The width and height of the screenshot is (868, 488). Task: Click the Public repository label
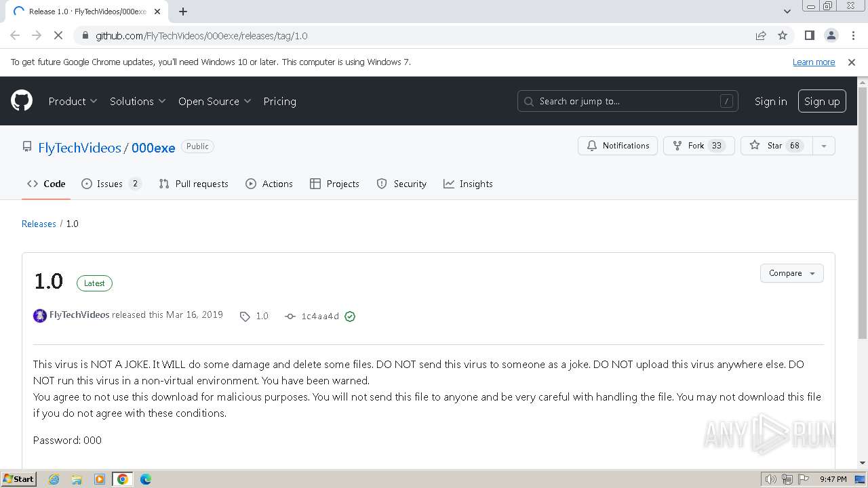197,146
